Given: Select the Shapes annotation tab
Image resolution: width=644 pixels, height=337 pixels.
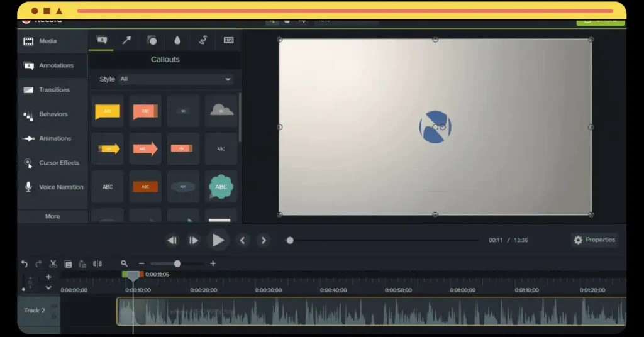Looking at the screenshot, I should click(152, 40).
